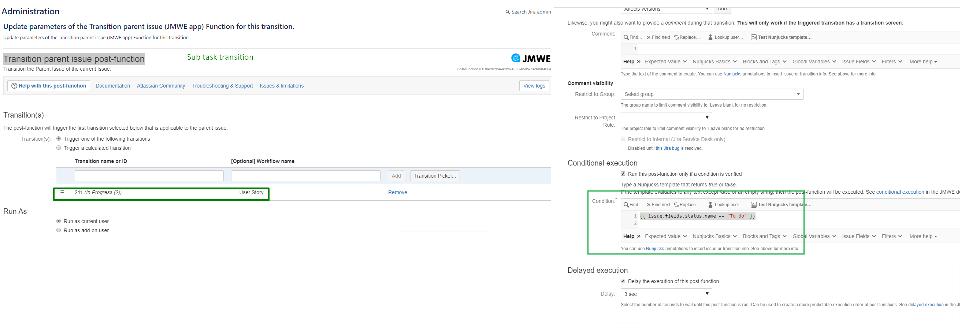Toggle Delay the execution of this post-function
The width and height of the screenshot is (980, 334).
pos(623,281)
